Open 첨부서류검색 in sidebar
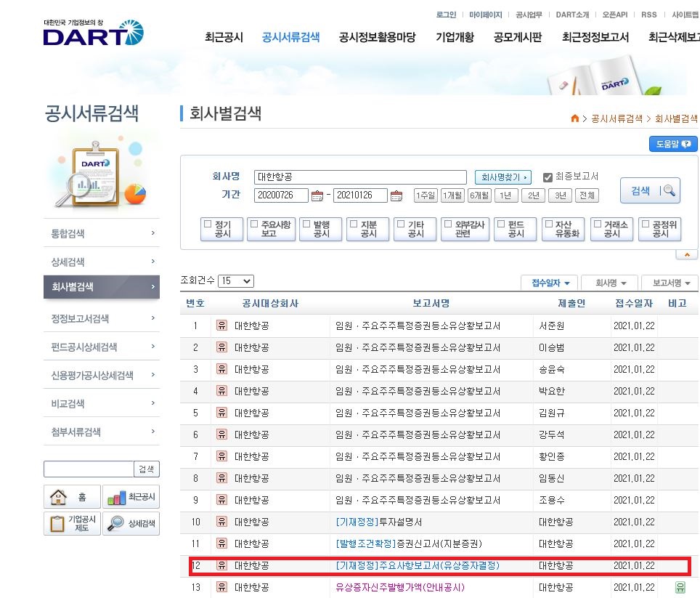 (x=102, y=432)
